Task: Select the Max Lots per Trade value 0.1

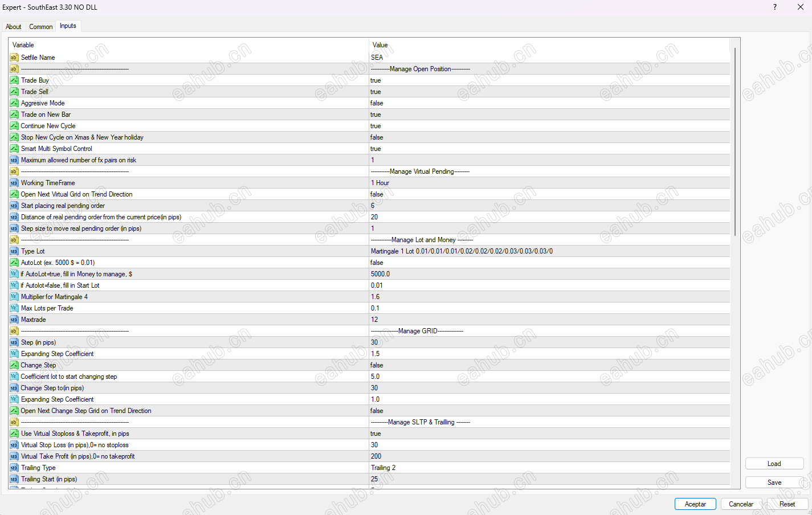Action: [375, 308]
